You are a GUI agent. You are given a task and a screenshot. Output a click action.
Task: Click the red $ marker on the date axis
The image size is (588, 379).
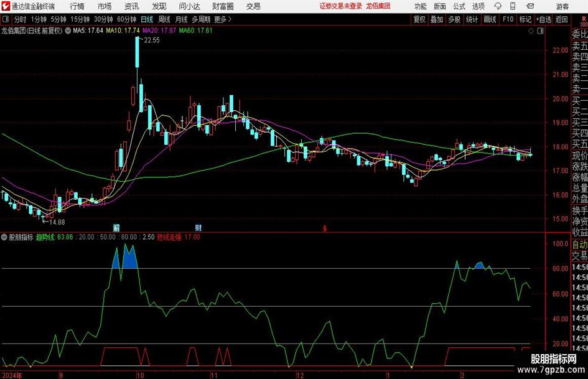coord(325,228)
